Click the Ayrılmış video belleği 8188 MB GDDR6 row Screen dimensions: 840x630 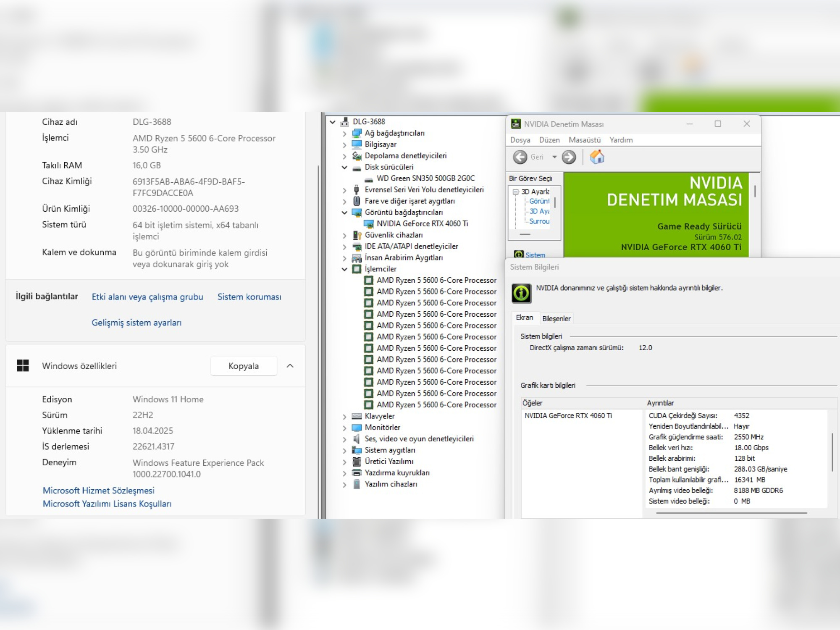point(716,491)
